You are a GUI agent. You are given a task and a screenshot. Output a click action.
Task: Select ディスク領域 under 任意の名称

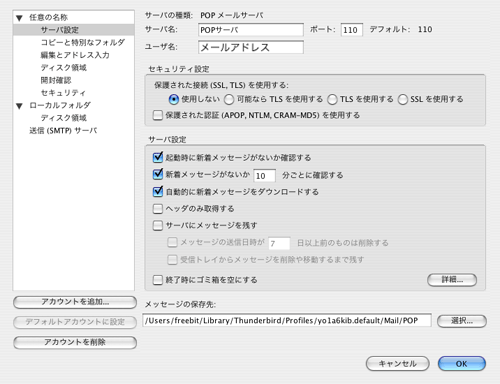pos(64,68)
